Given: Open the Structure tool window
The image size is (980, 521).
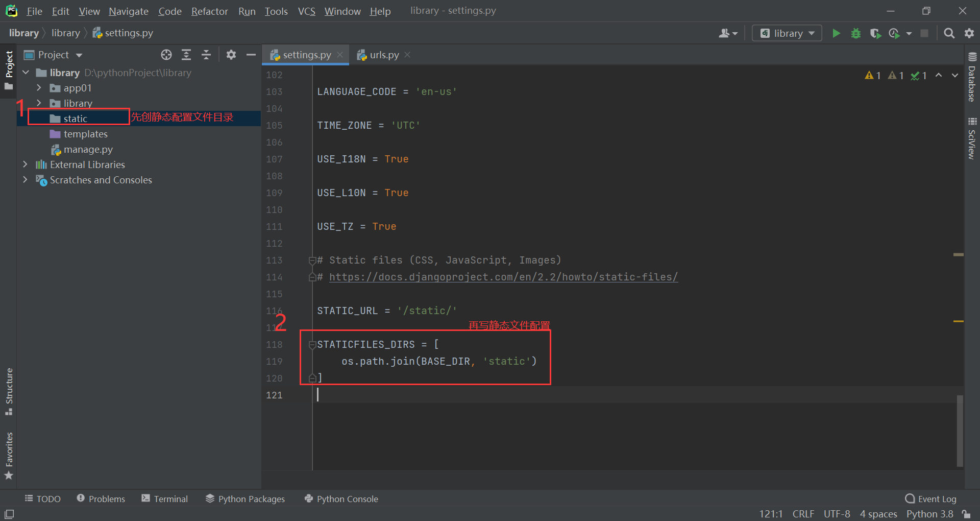Looking at the screenshot, I should pos(9,392).
